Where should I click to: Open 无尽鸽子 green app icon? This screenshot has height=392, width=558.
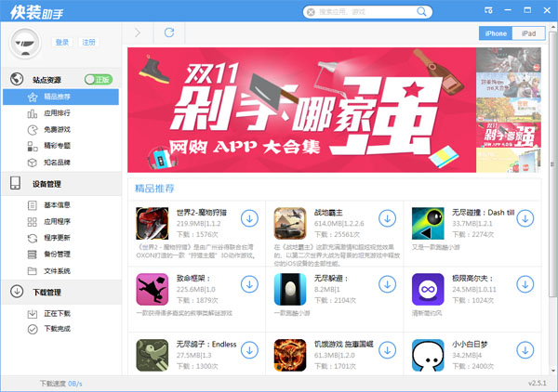click(x=152, y=356)
